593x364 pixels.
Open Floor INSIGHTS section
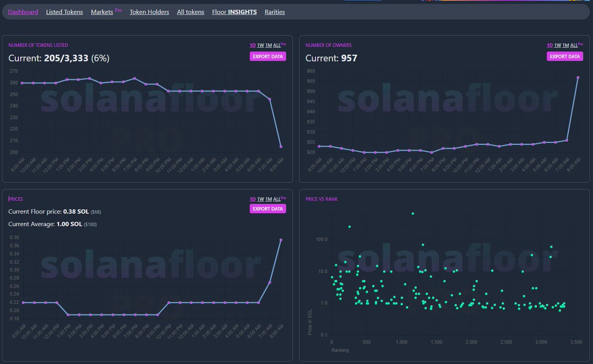234,12
